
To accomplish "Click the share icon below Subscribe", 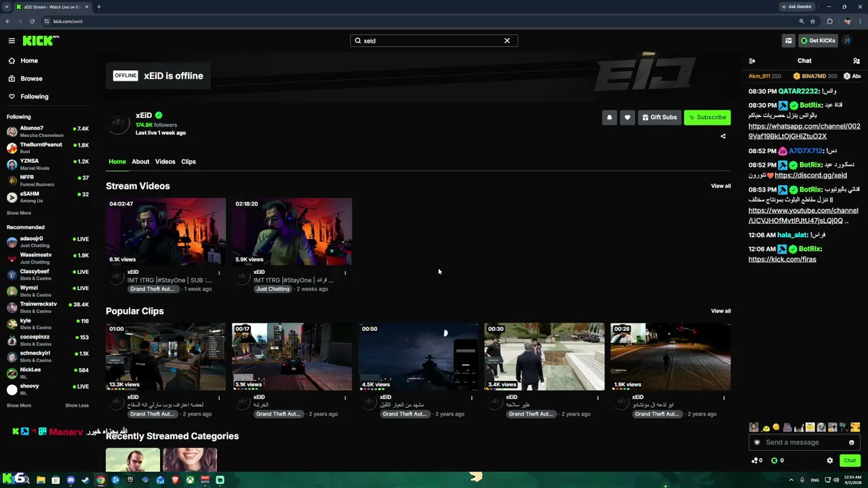I will (723, 136).
